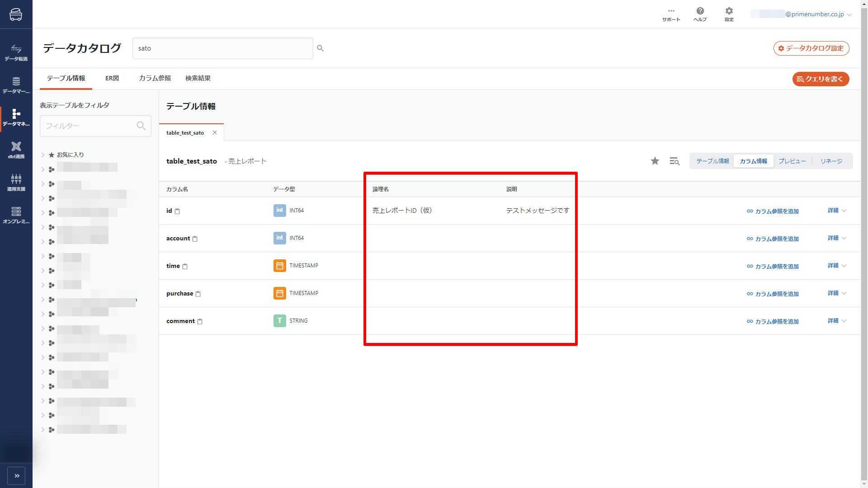
Task: Expand the last dataset in tree
Action: click(43, 430)
